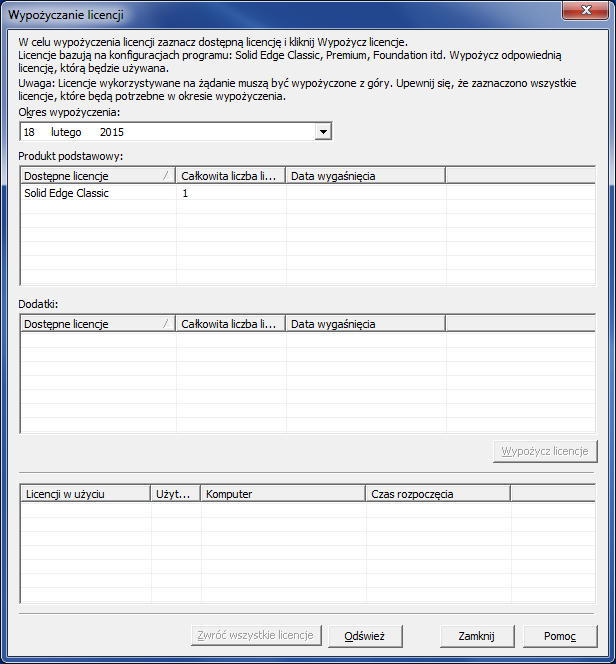Sort Dodatki list by Całkowita liczba li... header
This screenshot has width=616, height=664.
click(x=231, y=324)
